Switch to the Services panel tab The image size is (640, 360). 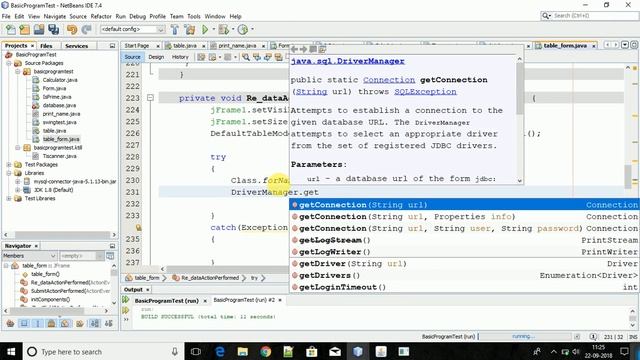pos(76,46)
